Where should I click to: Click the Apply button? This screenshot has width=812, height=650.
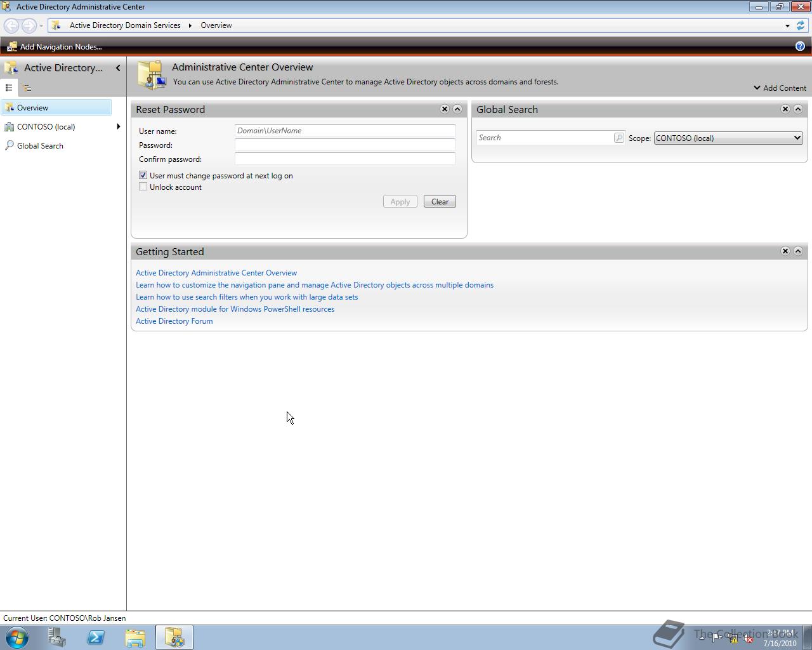pos(400,202)
